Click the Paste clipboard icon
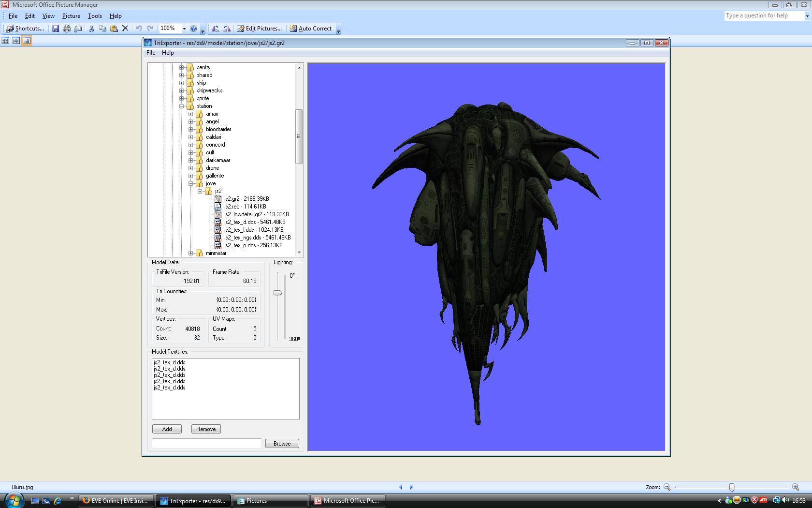This screenshot has width=812, height=508. tap(114, 29)
